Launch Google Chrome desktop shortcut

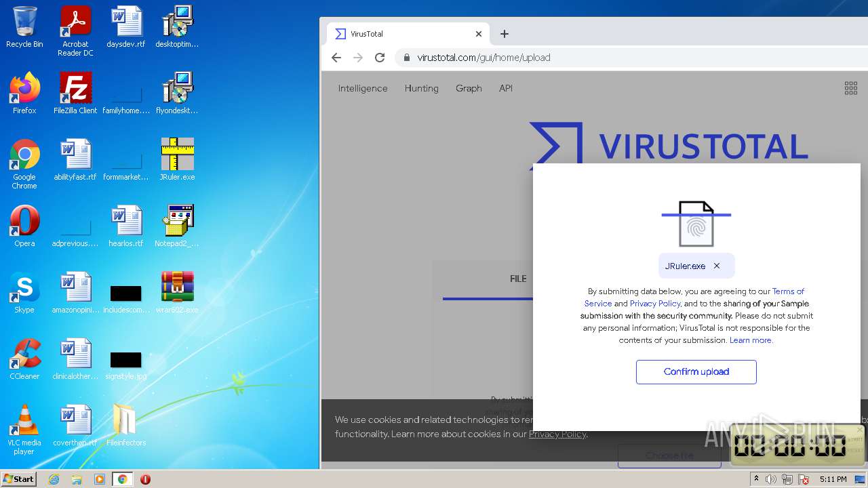pos(24,163)
